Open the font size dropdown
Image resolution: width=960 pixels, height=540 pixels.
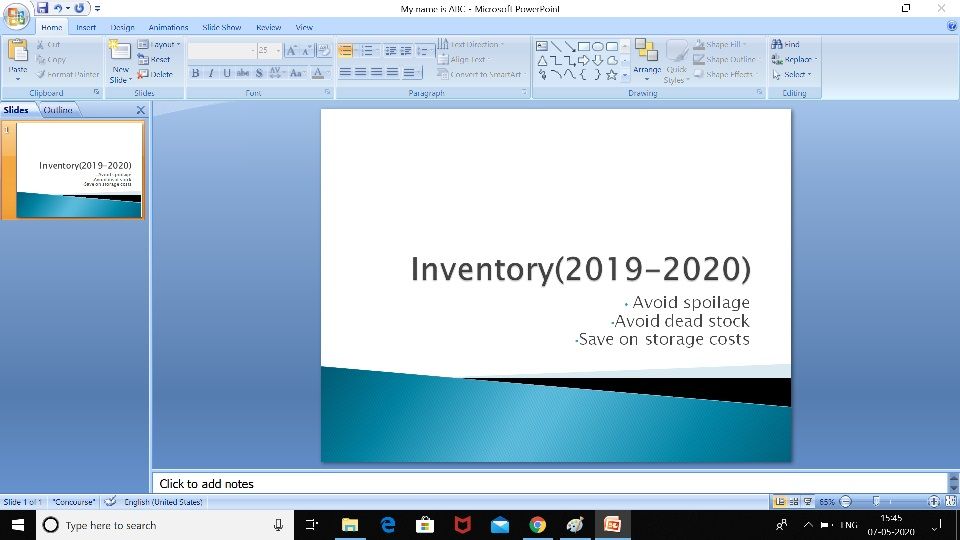pos(278,50)
